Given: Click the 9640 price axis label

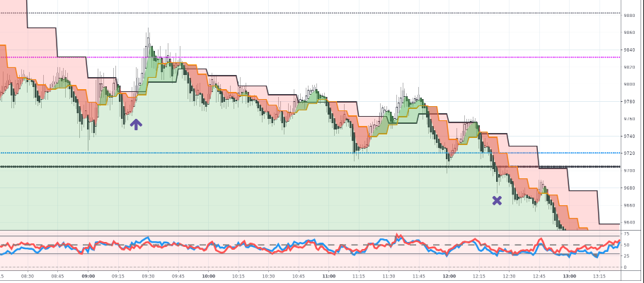Looking at the screenshot, I should click(629, 223).
